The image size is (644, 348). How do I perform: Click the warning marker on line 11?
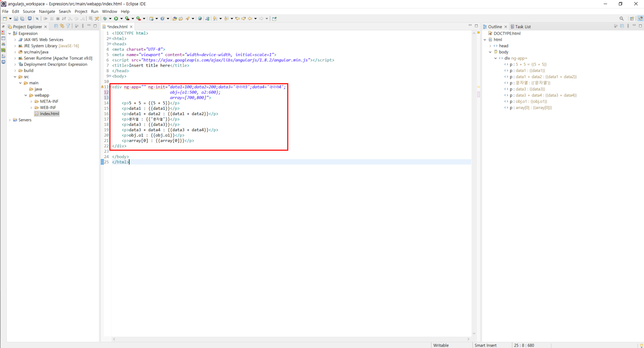click(x=102, y=87)
